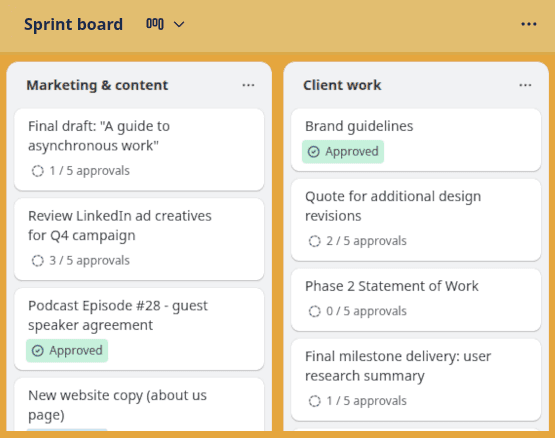Open Final milestone delivery user research card

point(416,380)
